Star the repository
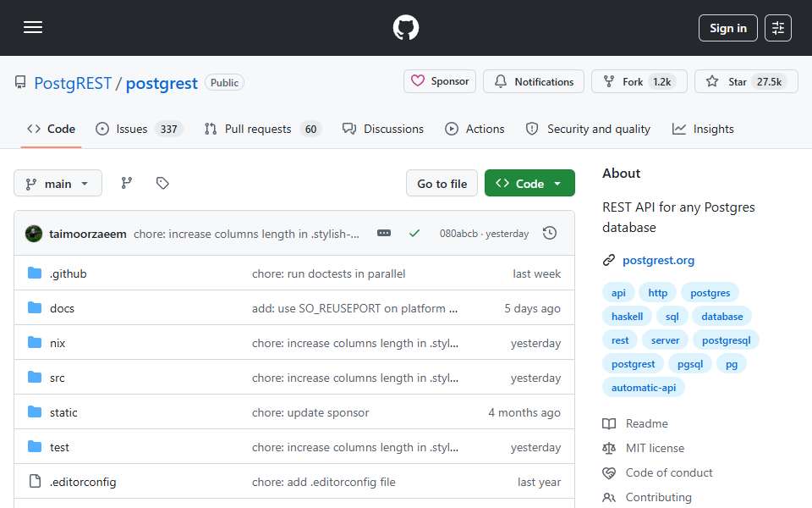 click(x=746, y=81)
